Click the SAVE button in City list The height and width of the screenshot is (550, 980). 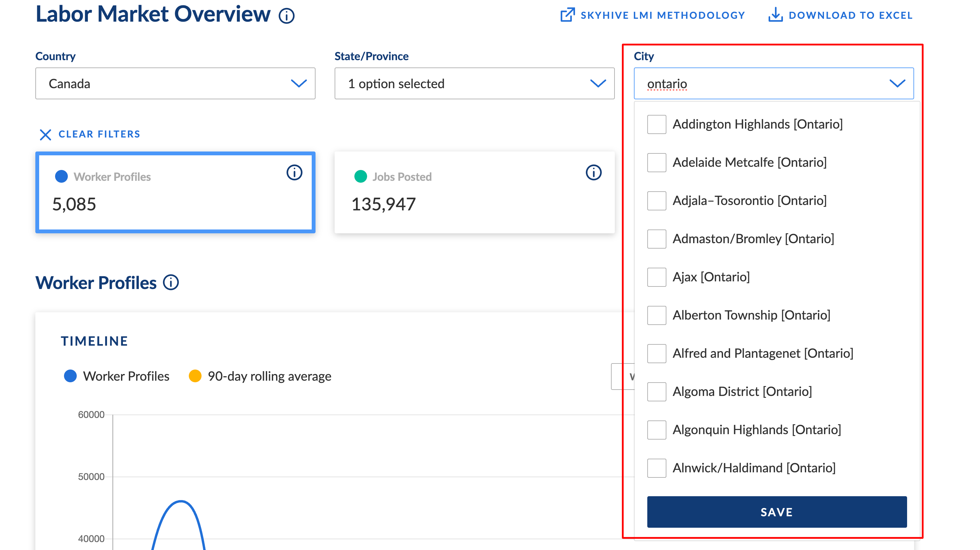click(777, 512)
